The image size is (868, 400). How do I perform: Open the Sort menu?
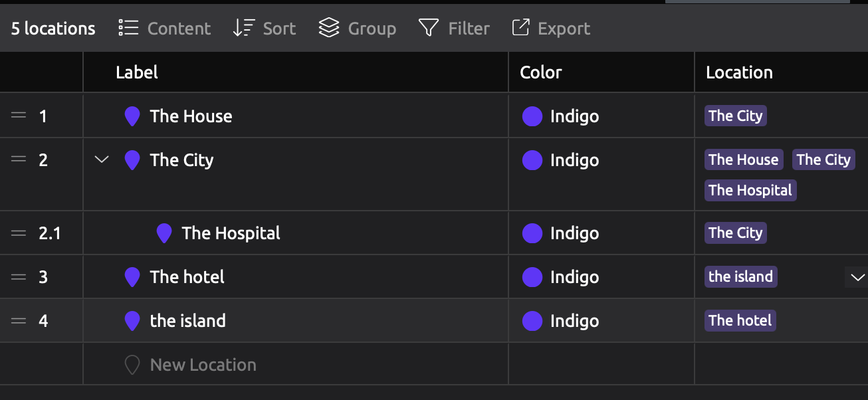(x=265, y=29)
